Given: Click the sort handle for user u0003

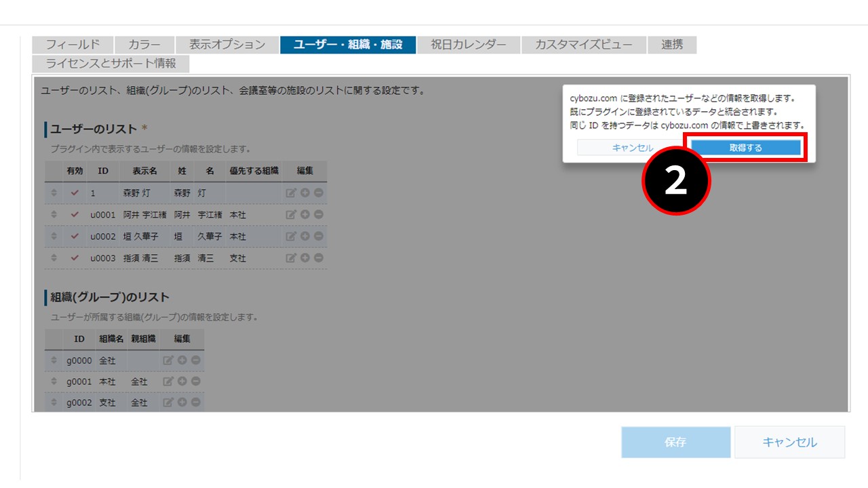Looking at the screenshot, I should pyautogui.click(x=54, y=258).
